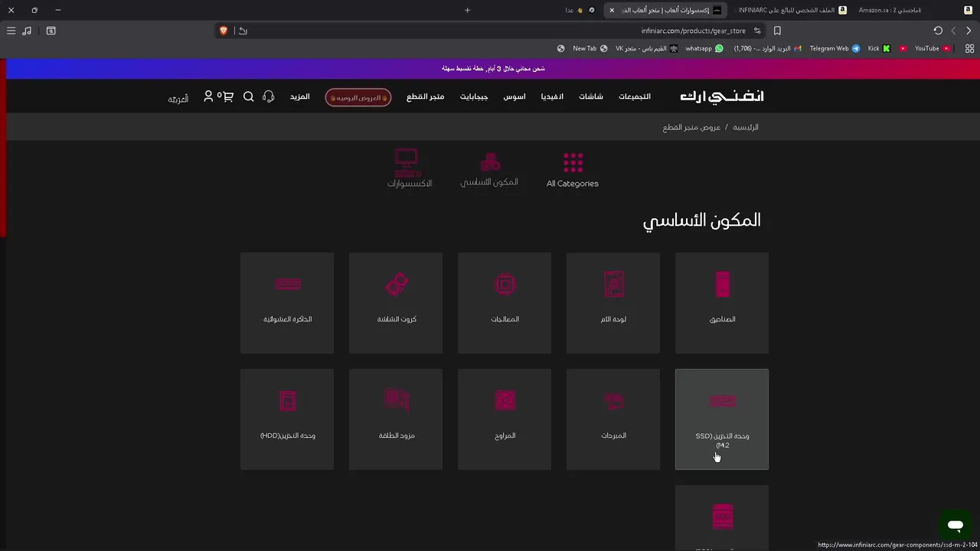Open the الصناديق (cases) category tile

[722, 303]
